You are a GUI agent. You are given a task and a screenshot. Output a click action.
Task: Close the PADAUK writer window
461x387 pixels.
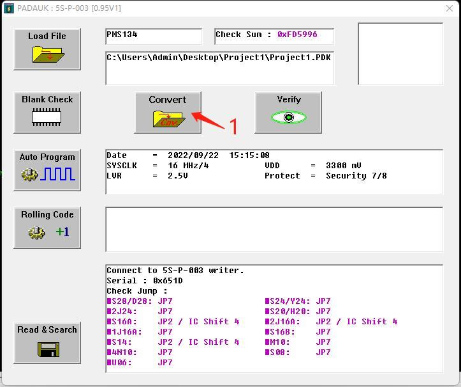pyautogui.click(x=449, y=8)
